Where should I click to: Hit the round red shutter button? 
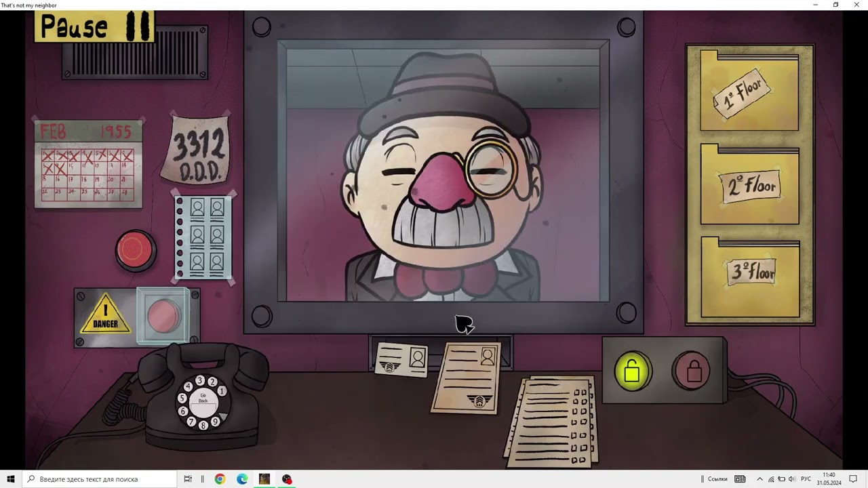point(136,250)
